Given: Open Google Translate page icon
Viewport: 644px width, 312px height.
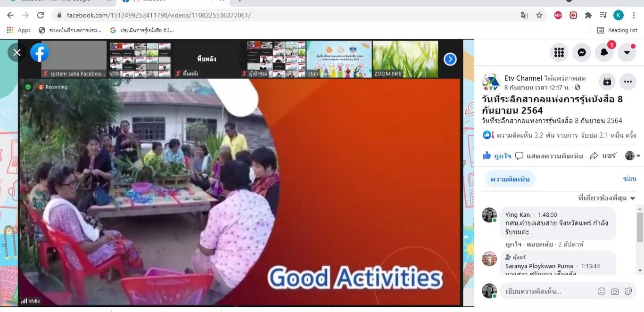Looking at the screenshot, I should click(524, 15).
